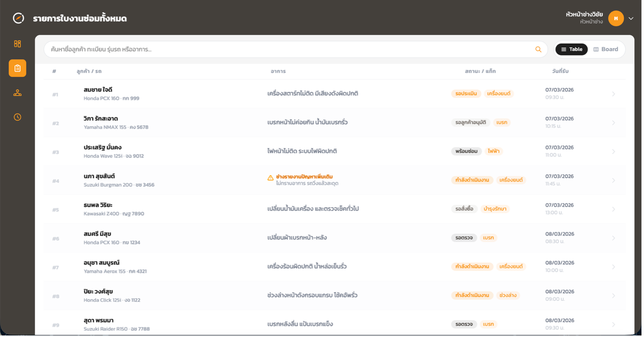Click page title รายการใบงานซ่อมทั้งหมด
Viewport: 644px width, 337px height.
click(x=80, y=19)
